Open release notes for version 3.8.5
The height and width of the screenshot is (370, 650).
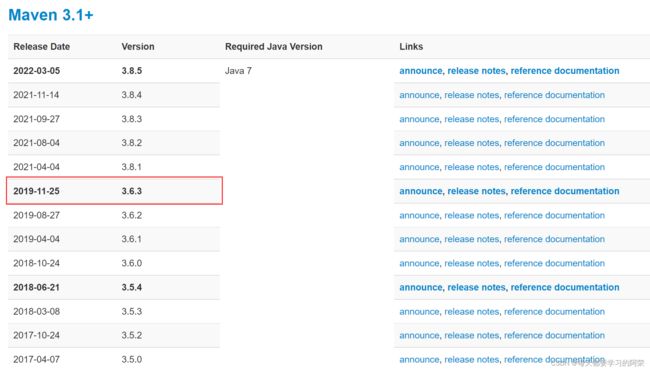tap(477, 71)
